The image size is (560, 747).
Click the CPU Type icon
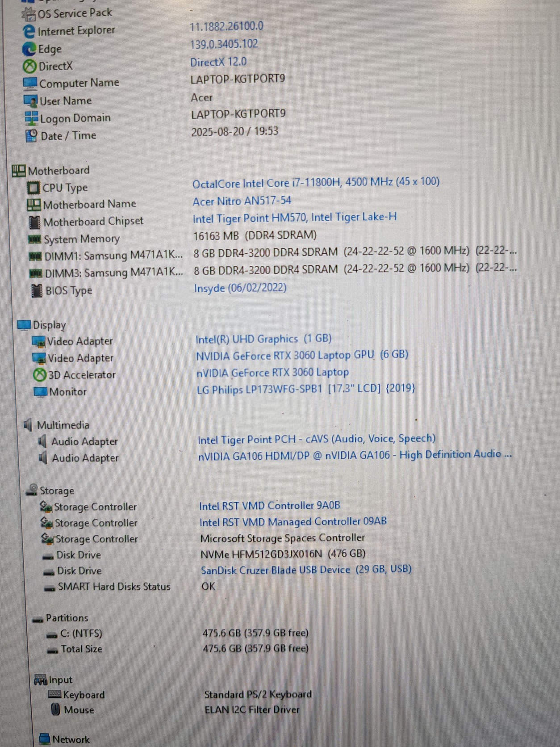(x=33, y=188)
